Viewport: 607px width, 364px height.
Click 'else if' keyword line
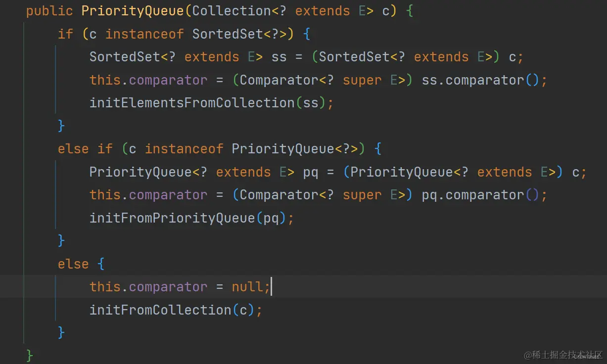point(85,149)
